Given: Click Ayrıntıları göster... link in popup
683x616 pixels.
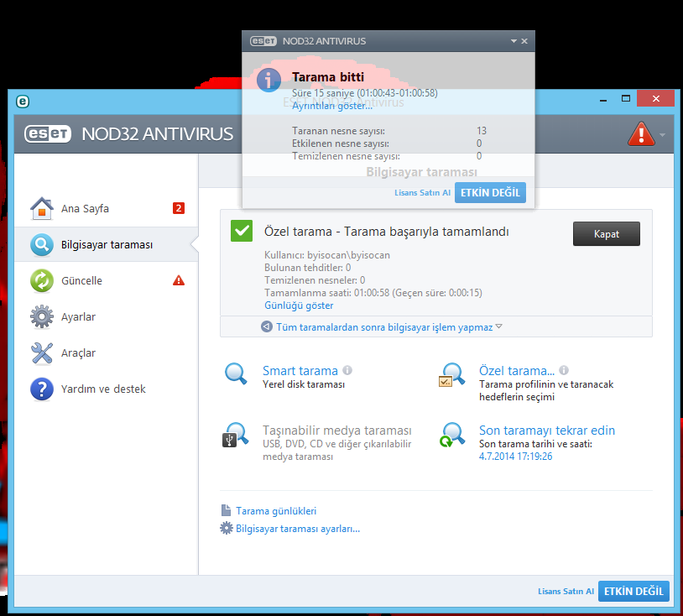Looking at the screenshot, I should point(332,106).
